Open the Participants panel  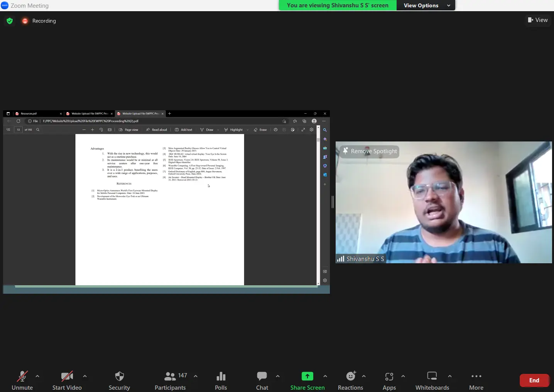pos(170,380)
